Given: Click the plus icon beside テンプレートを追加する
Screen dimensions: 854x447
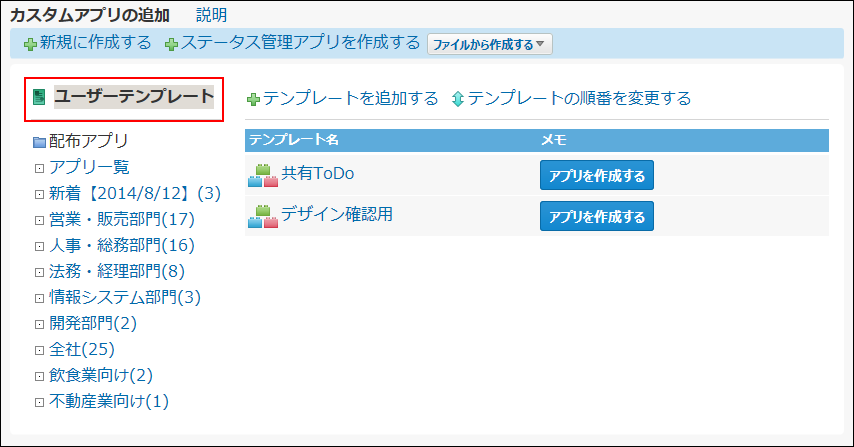Looking at the screenshot, I should [253, 99].
